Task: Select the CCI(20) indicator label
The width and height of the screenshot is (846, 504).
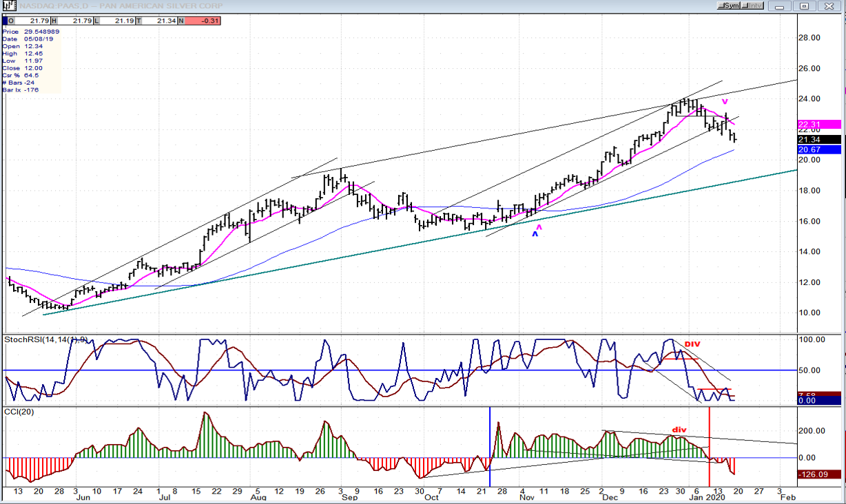Action: (x=19, y=412)
